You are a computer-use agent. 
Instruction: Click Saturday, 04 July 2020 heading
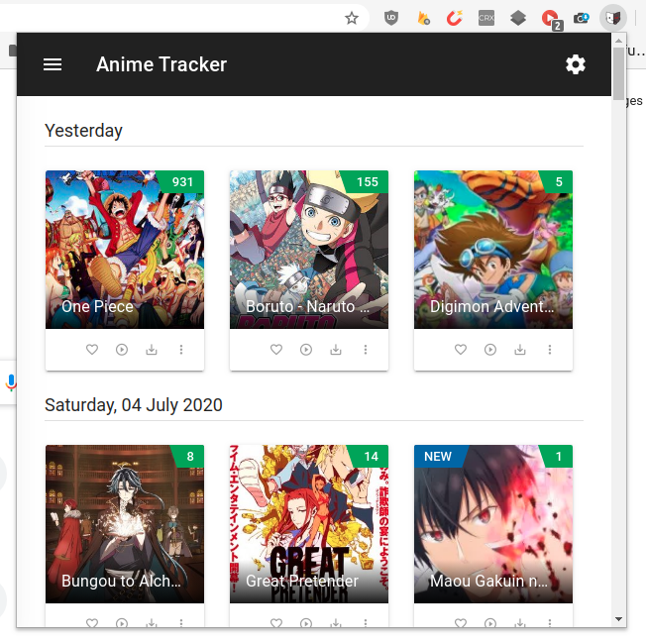point(134,405)
